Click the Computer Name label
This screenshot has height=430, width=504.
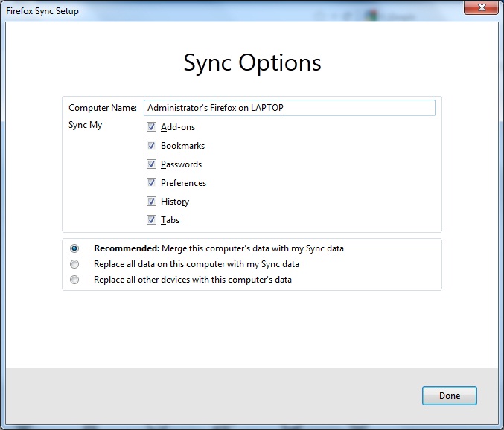[103, 108]
